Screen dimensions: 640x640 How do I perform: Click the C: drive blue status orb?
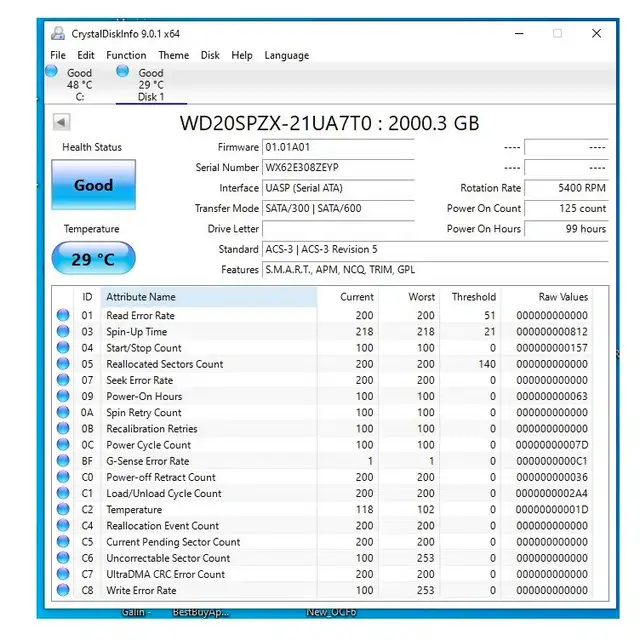(x=51, y=71)
